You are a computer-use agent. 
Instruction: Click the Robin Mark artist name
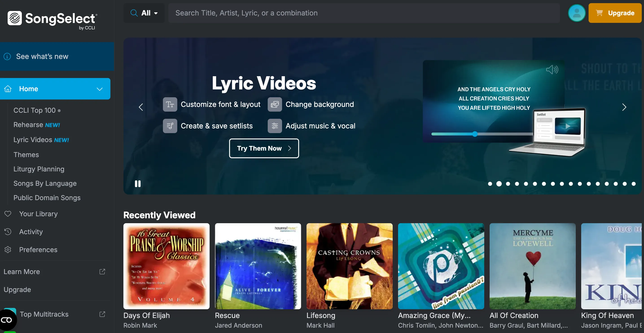140,325
